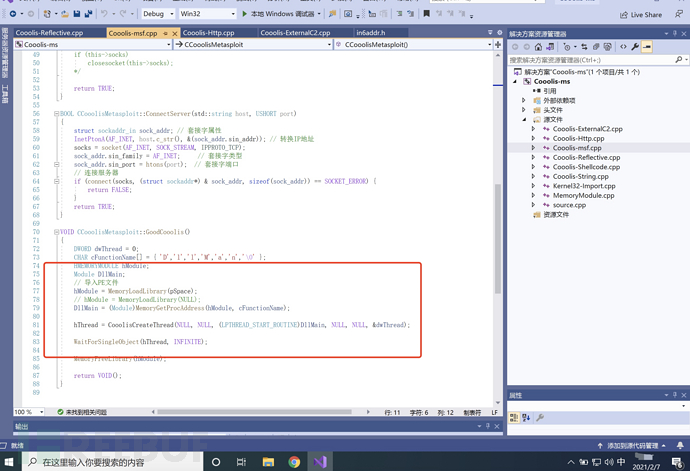690x471 pixels.
Task: Open the 100% editor zoom dropdown
Action: 42,412
